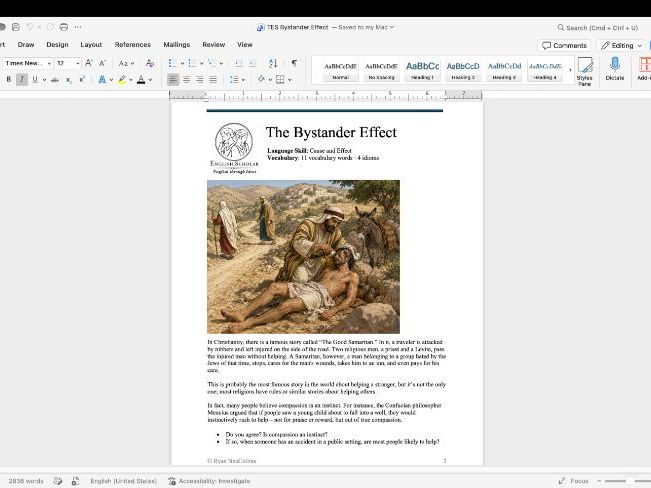This screenshot has width=651, height=488.
Task: Justify the paragraph text
Action: click(213, 79)
